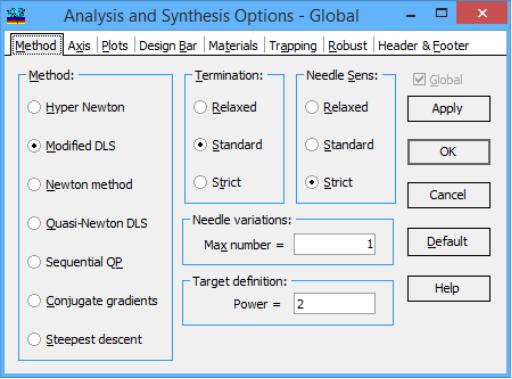Click the Apply button
The width and height of the screenshot is (512, 379).
point(449,109)
